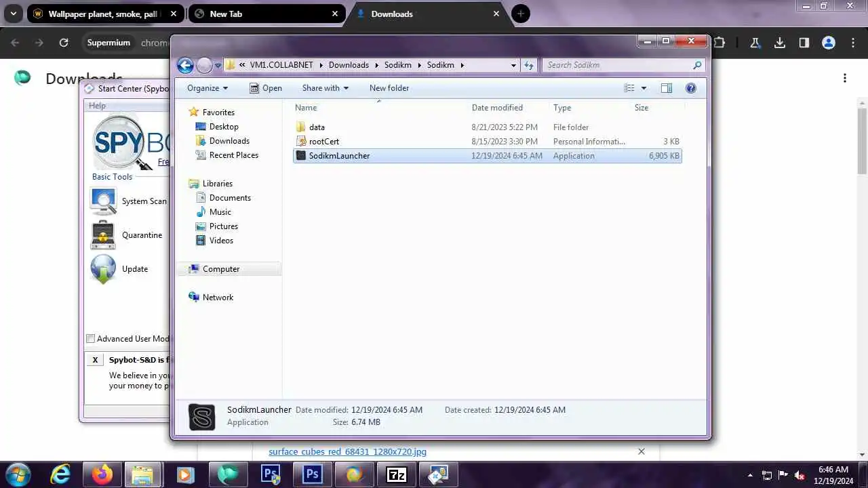Start Spybot System Scan
The image size is (868, 488).
(129, 201)
